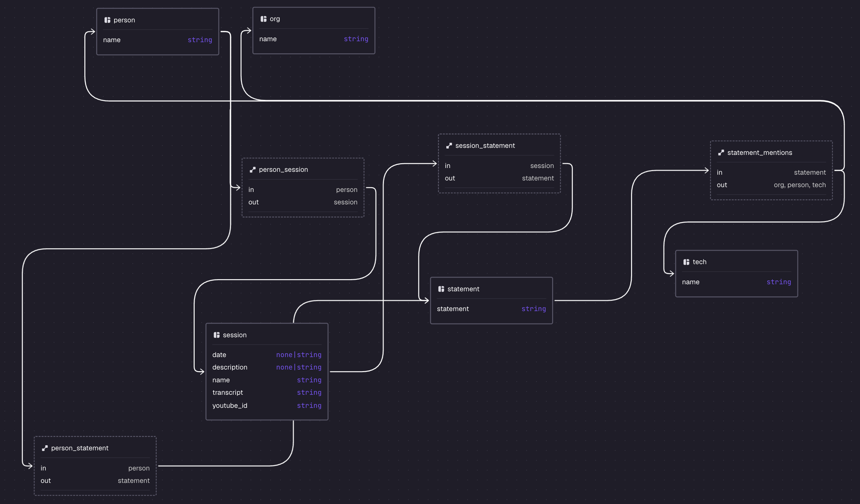Click the string type in tech table
860x504 pixels.
point(779,282)
